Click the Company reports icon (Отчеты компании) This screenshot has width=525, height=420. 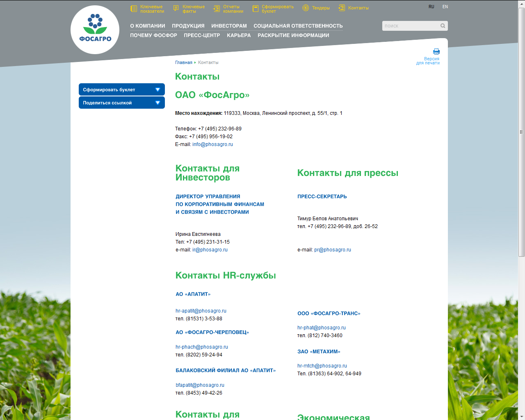click(217, 9)
